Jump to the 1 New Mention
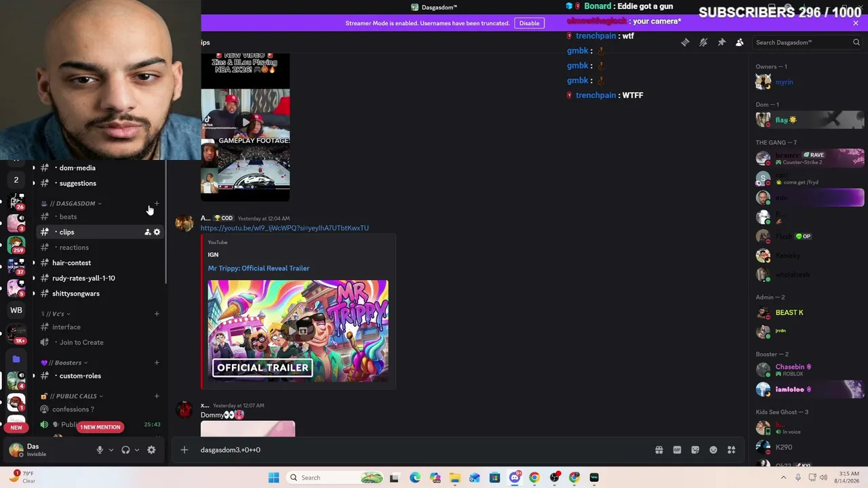The image size is (868, 488). pos(100,427)
